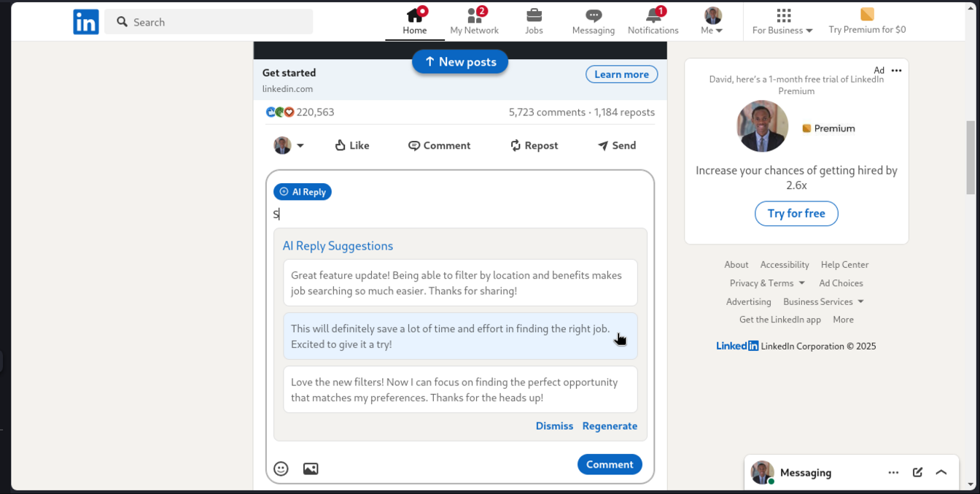Expand the Business Services footer dropdown
980x494 pixels.
tap(823, 301)
